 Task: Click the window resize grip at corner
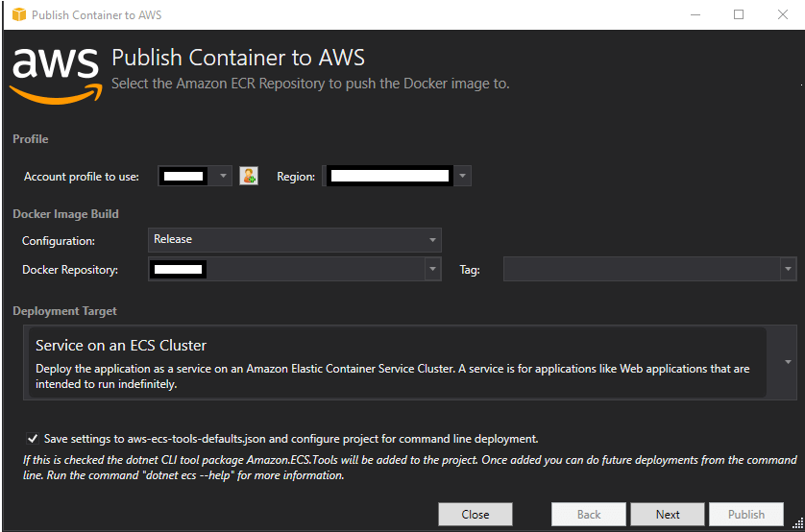(x=798, y=523)
